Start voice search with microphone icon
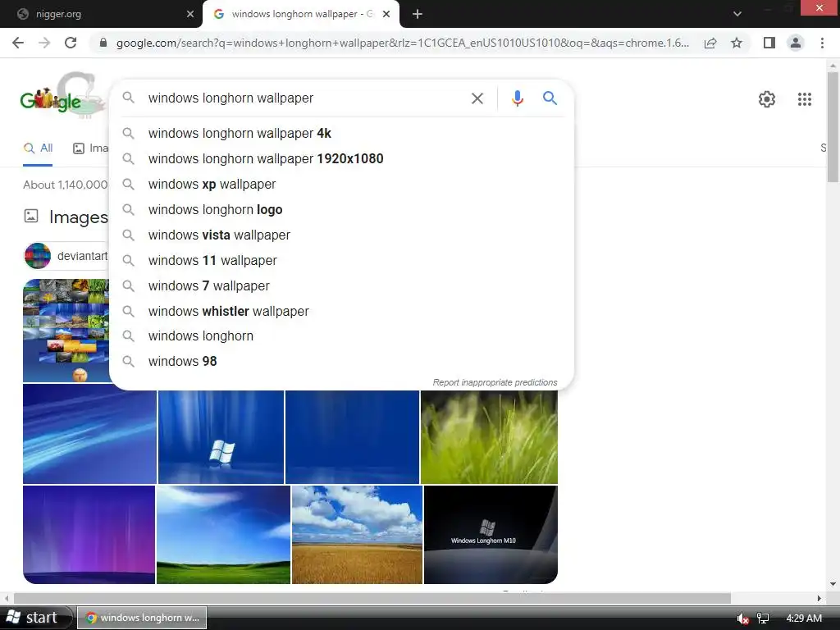Image resolution: width=840 pixels, height=630 pixels. point(518,98)
